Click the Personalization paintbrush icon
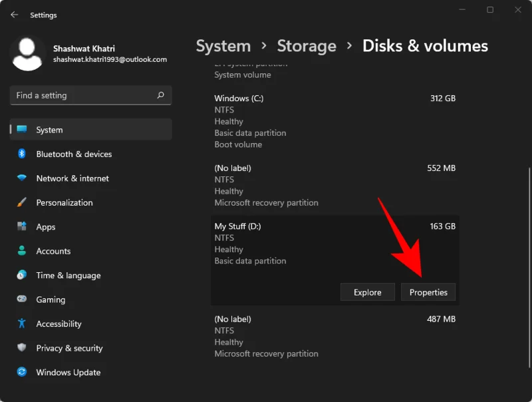This screenshot has height=402, width=532. (21, 202)
